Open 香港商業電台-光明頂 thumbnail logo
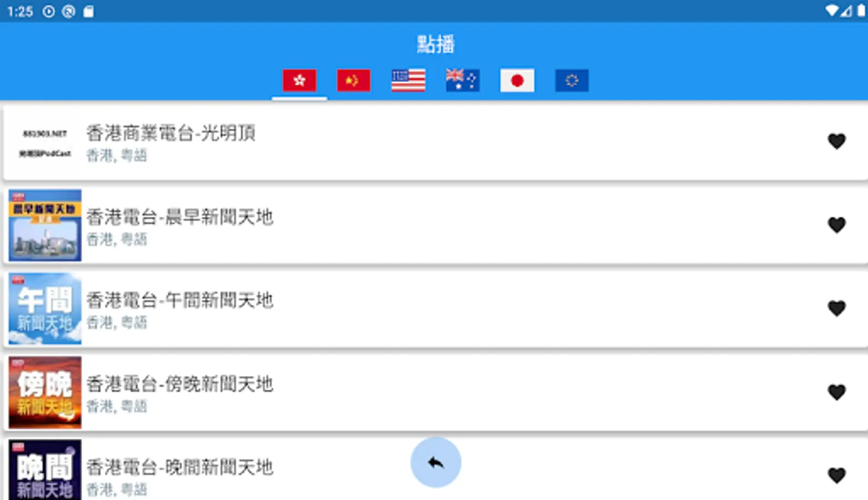This screenshot has height=500, width=868. pos(45,143)
